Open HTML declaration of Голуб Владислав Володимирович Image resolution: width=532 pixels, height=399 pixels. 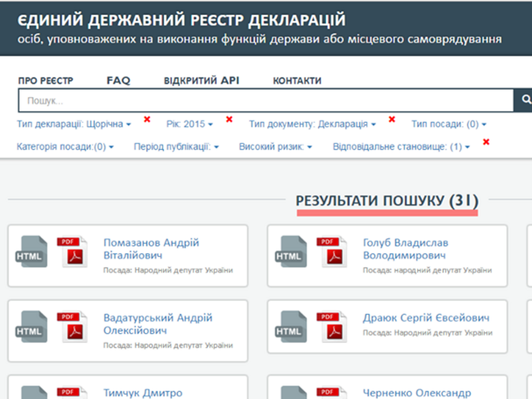(291, 252)
